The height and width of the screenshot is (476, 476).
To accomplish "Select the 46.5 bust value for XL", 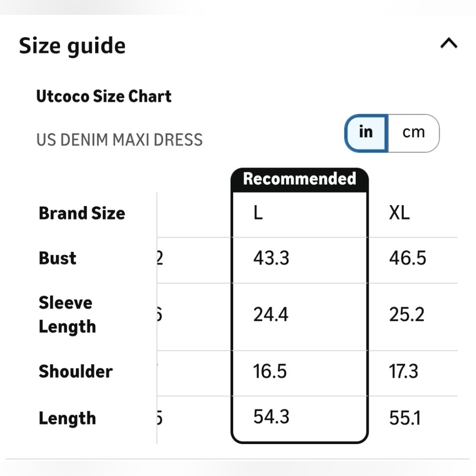I will pos(408,258).
